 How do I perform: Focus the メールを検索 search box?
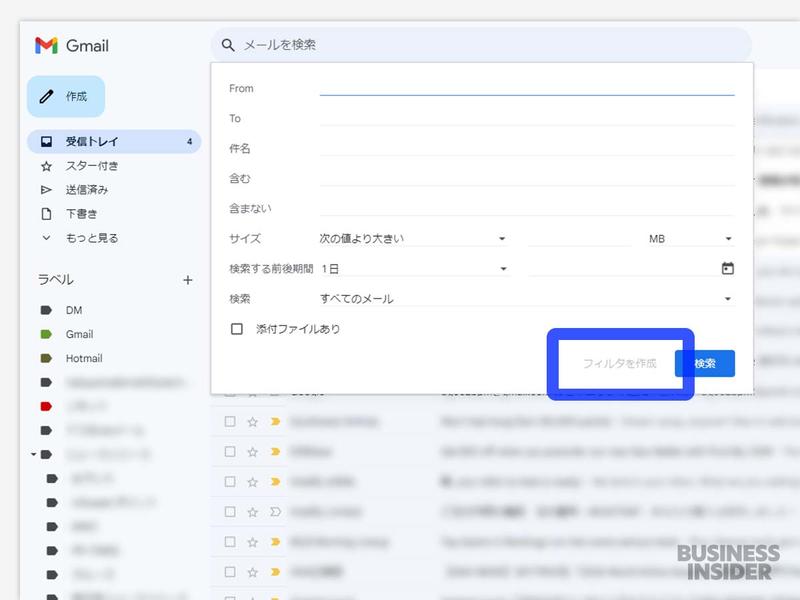[481, 45]
